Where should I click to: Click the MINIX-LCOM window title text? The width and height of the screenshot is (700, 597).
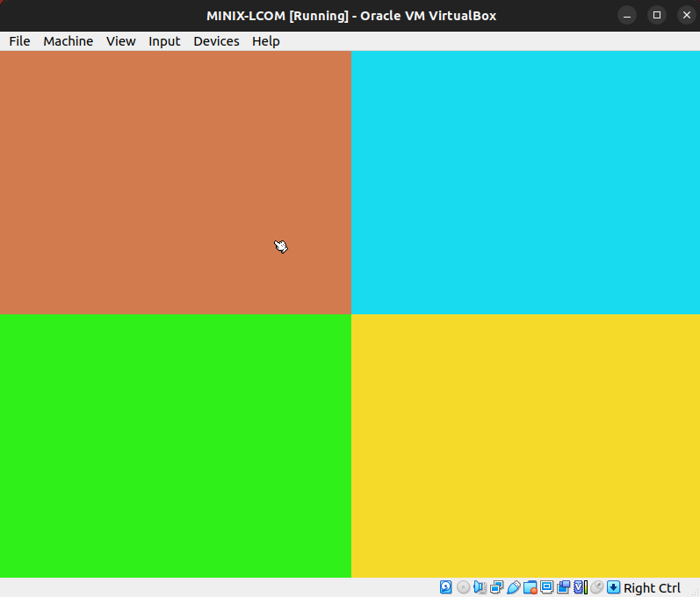[351, 16]
